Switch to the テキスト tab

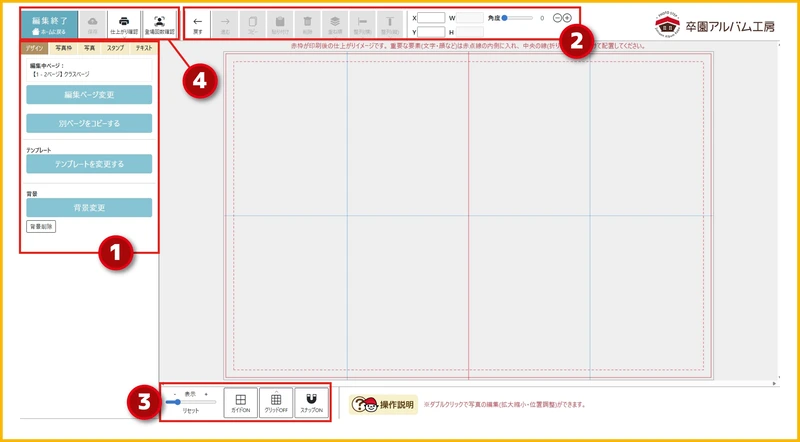[144, 48]
